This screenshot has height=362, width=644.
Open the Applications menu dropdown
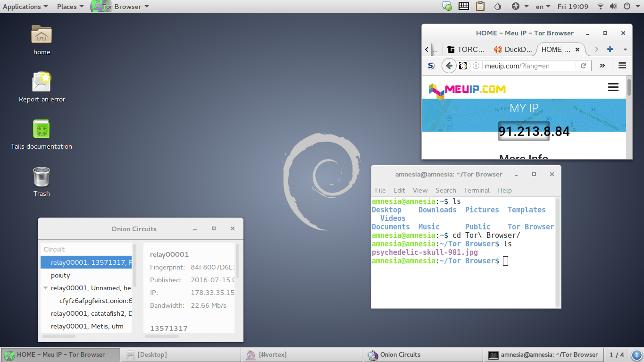25,7
